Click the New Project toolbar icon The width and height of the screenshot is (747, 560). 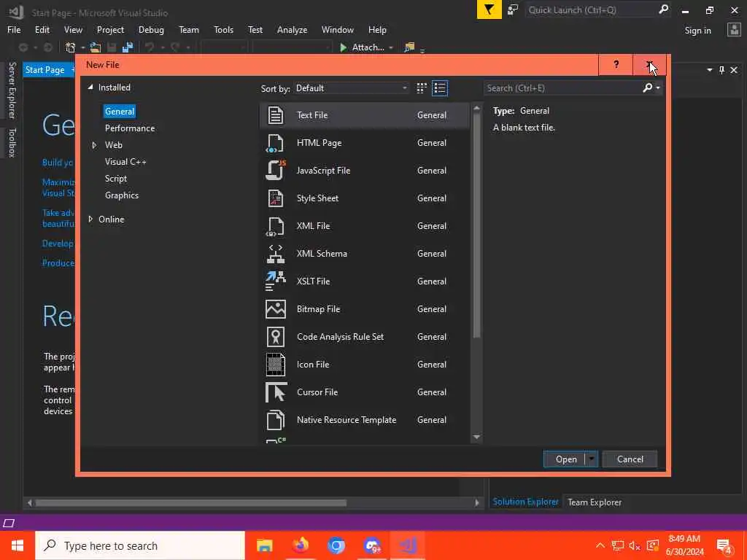[71, 47]
